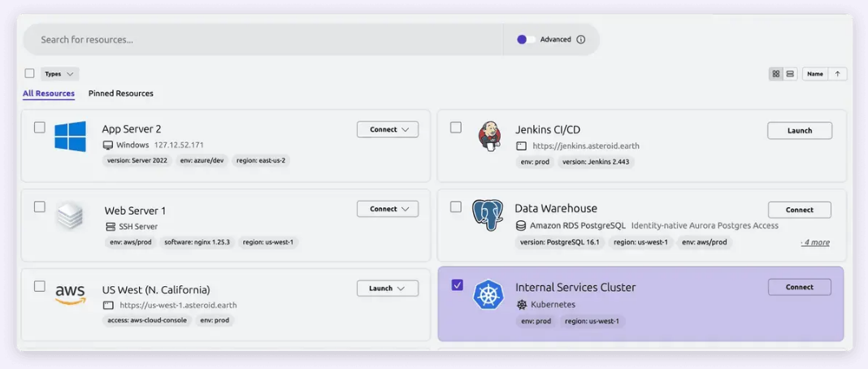868x369 pixels.
Task: Toggle sort direction arrow next to Name
Action: (x=838, y=74)
